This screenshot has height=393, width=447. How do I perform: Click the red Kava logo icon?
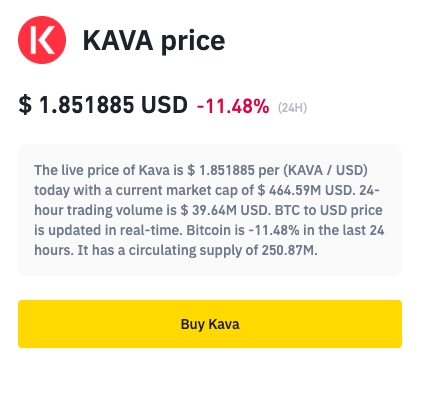(x=42, y=40)
